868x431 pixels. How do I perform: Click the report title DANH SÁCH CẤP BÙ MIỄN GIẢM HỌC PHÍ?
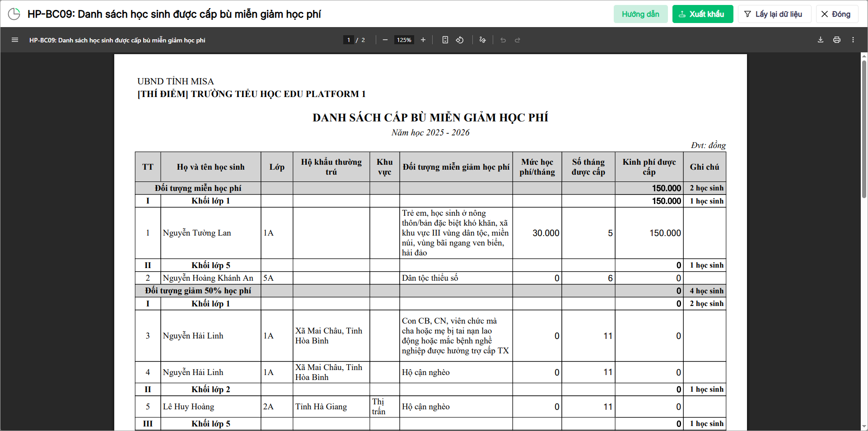tap(430, 117)
